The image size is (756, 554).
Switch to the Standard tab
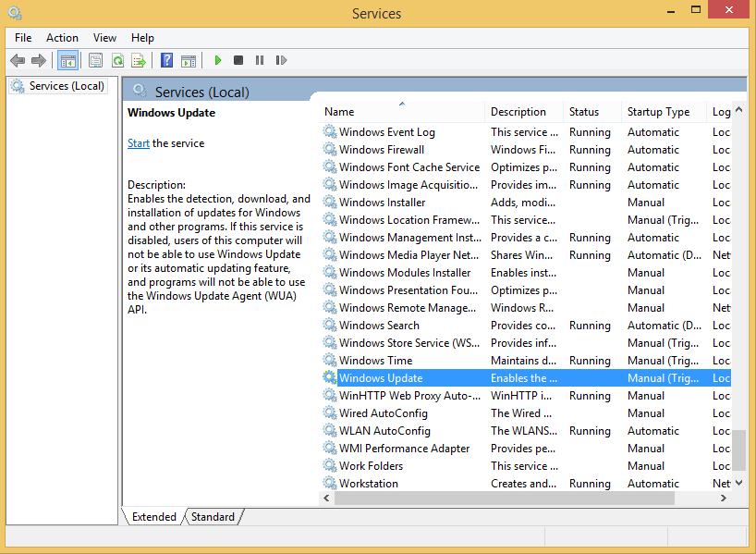pyautogui.click(x=213, y=517)
